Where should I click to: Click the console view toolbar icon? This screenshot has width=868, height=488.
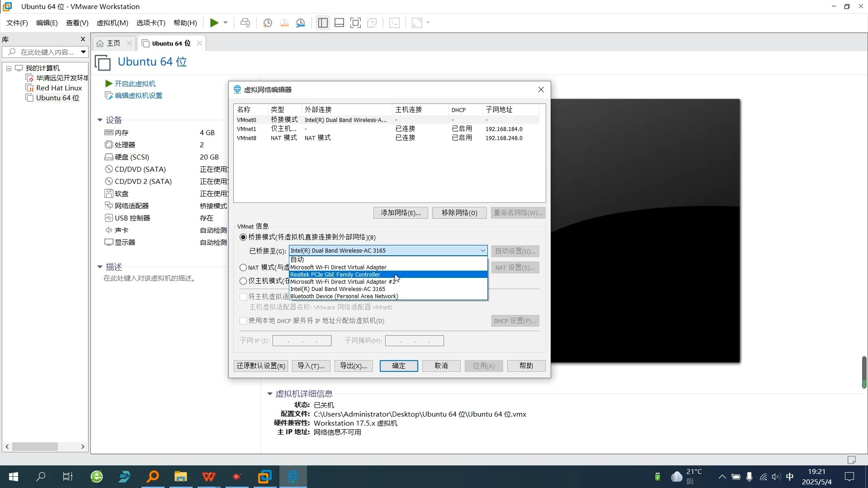394,23
